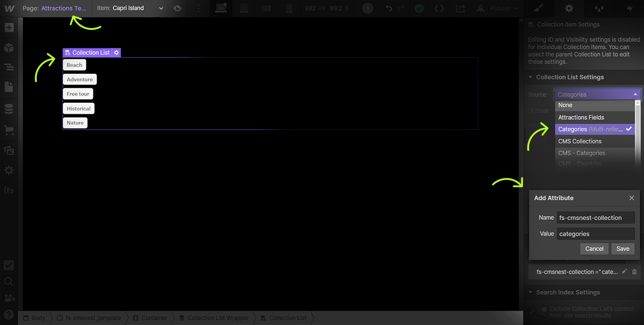Open the Pages panel
The width and height of the screenshot is (644, 325).
pos(9,88)
